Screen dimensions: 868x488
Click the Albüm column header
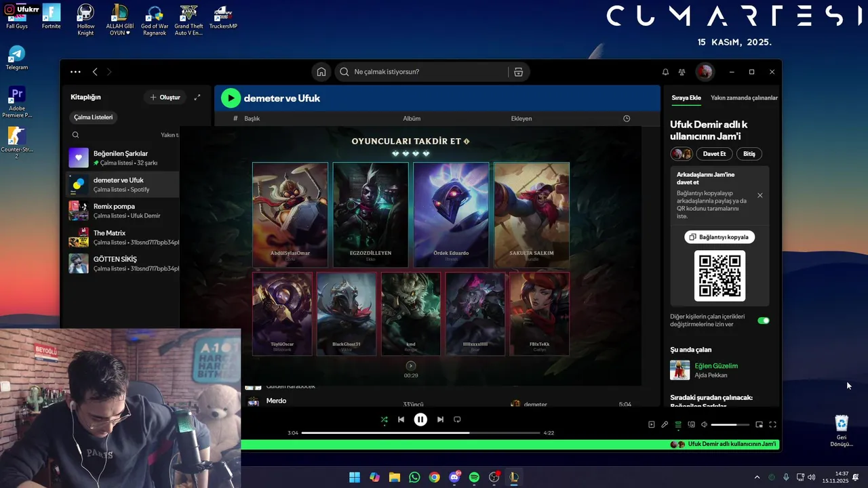pos(412,119)
